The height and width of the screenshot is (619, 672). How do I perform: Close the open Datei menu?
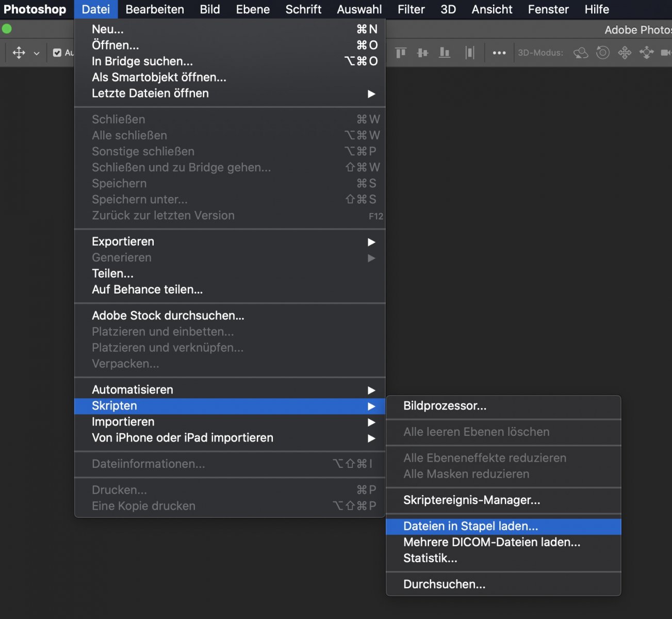click(x=96, y=9)
